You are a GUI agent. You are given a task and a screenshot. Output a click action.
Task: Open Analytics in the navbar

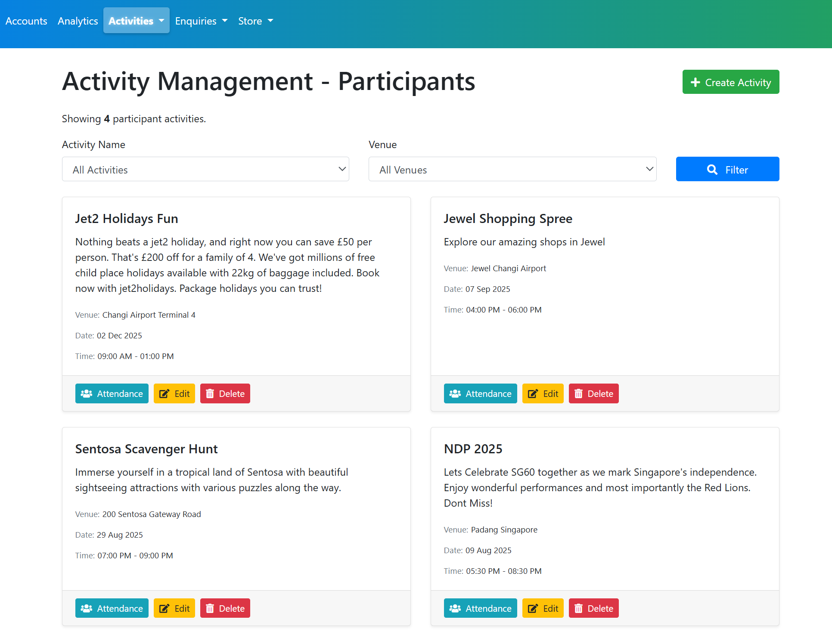(78, 21)
